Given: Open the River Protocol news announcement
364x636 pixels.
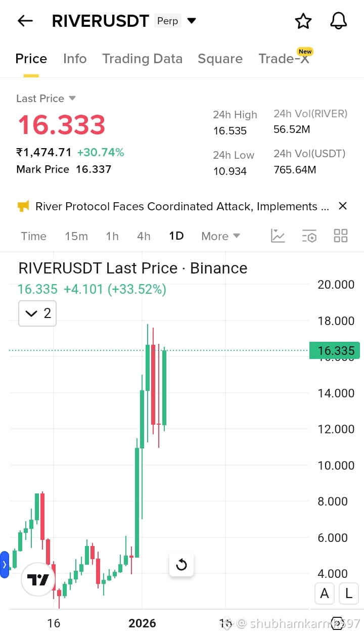Looking at the screenshot, I should tap(182, 206).
